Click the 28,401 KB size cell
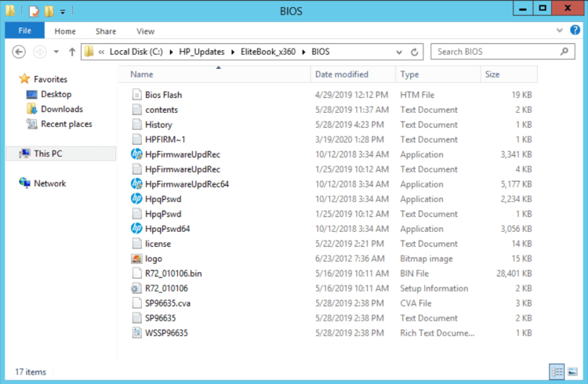The height and width of the screenshot is (384, 588). 514,274
